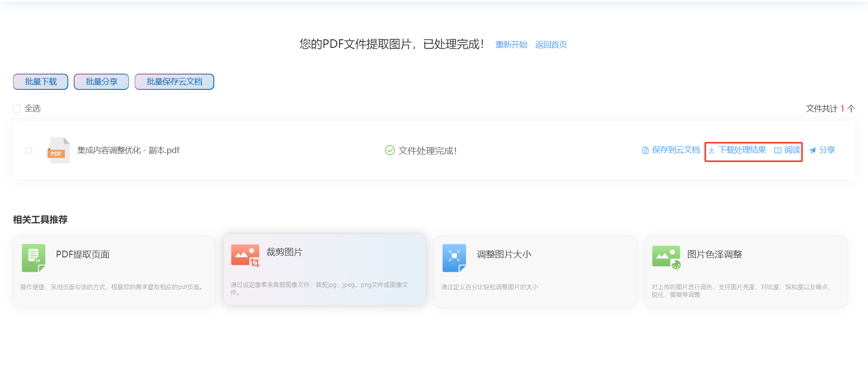The width and height of the screenshot is (868, 392).
Task: Toggle the 全选 select-all checkbox
Action: pos(17,108)
